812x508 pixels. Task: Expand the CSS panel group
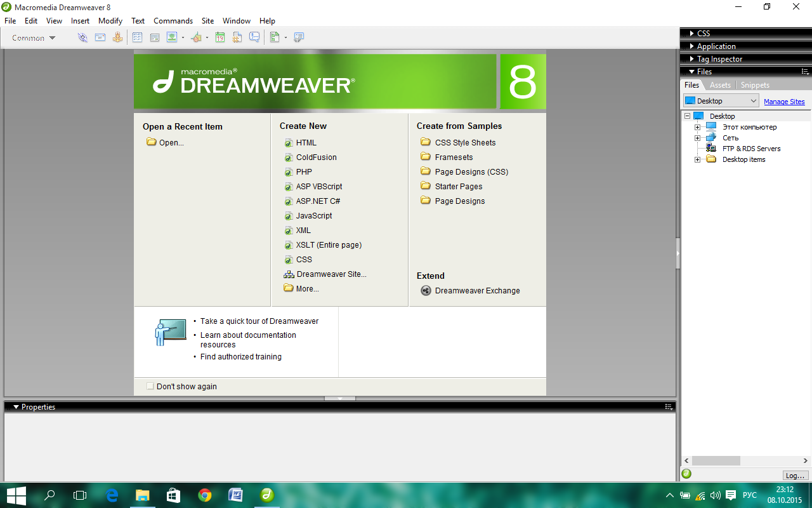tap(691, 33)
